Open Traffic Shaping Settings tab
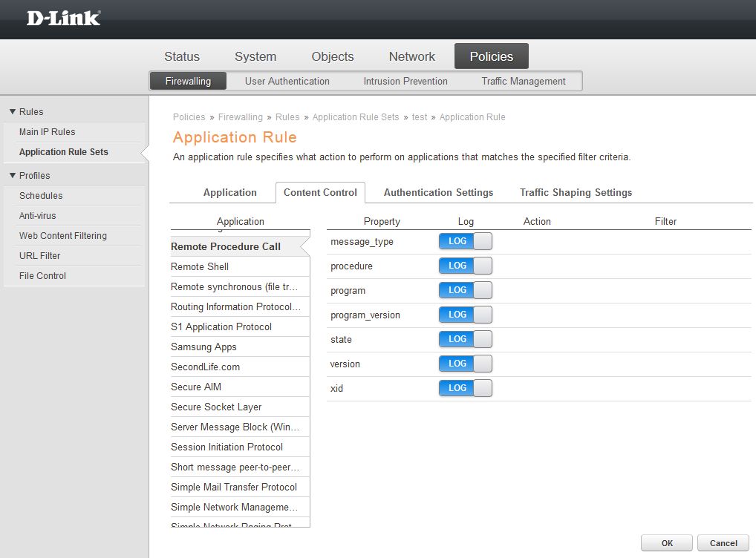 point(576,192)
